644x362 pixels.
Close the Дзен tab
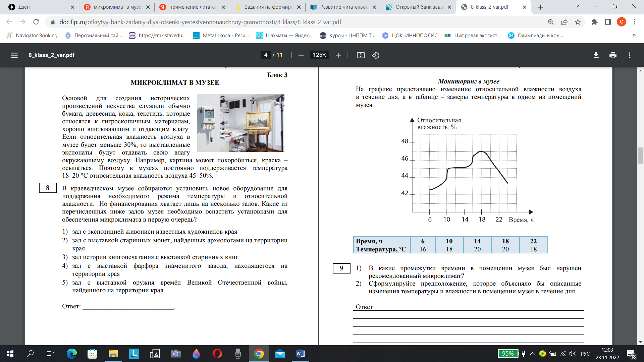(72, 7)
